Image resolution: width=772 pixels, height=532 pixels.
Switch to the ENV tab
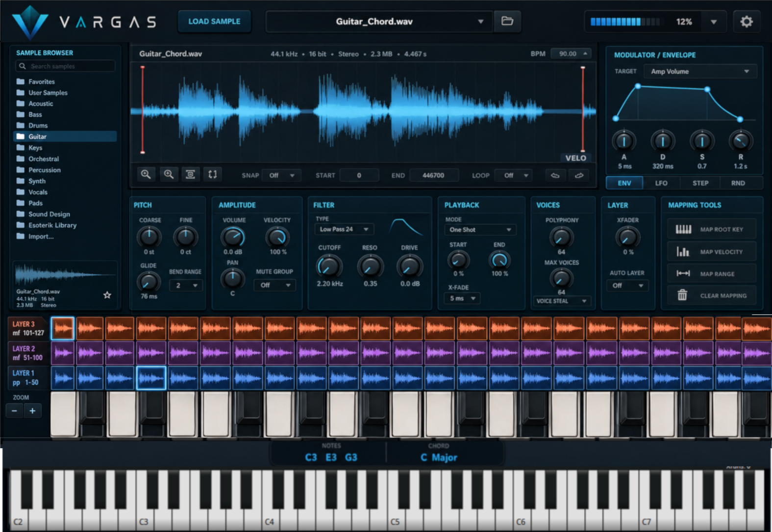pos(624,183)
